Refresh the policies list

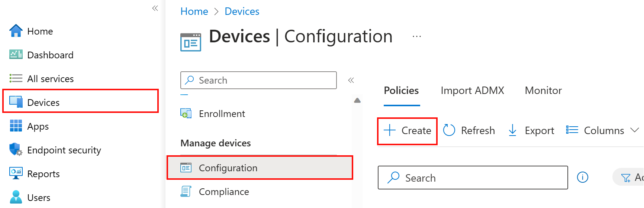tap(469, 130)
